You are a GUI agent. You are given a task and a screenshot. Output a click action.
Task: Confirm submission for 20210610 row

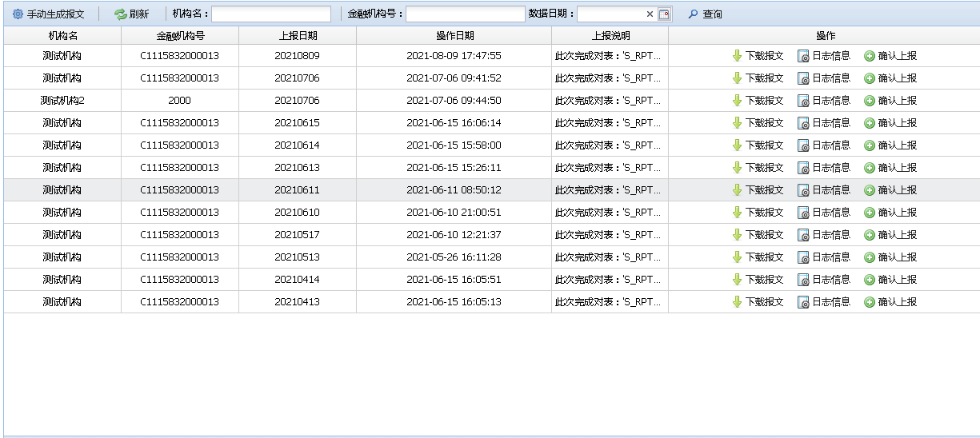(x=890, y=213)
